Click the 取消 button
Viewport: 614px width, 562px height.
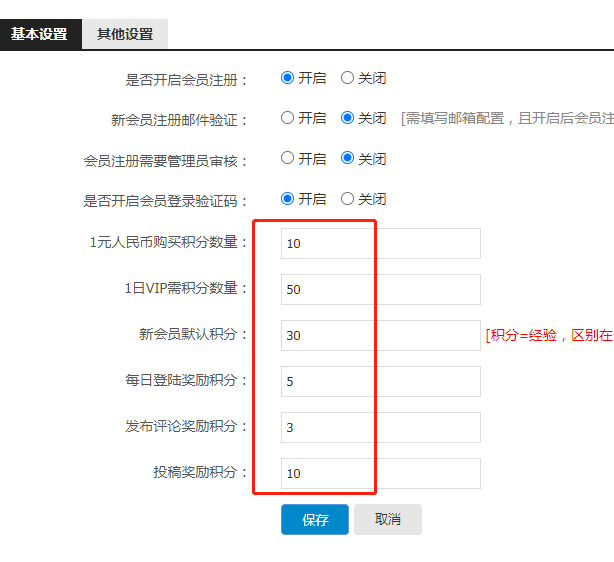[388, 519]
